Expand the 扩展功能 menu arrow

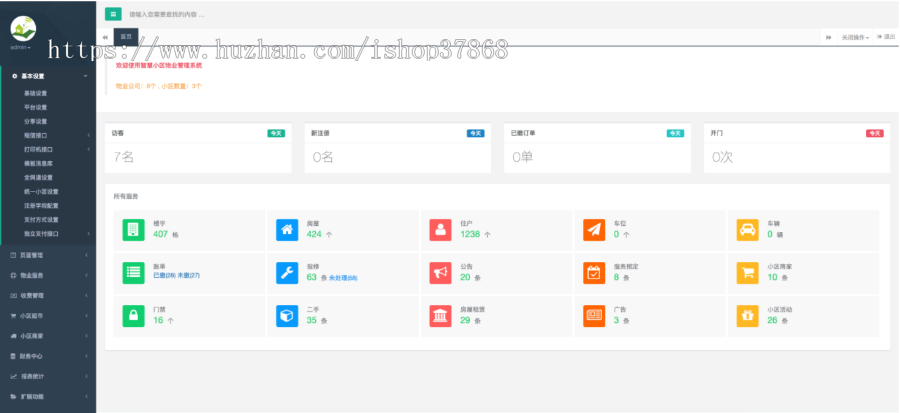click(86, 396)
